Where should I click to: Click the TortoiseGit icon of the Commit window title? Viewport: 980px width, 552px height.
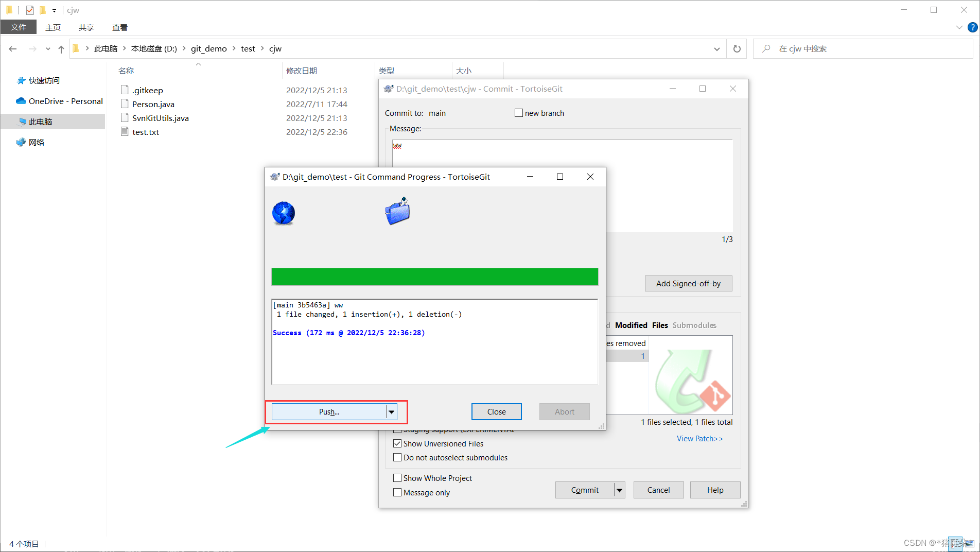coord(389,89)
